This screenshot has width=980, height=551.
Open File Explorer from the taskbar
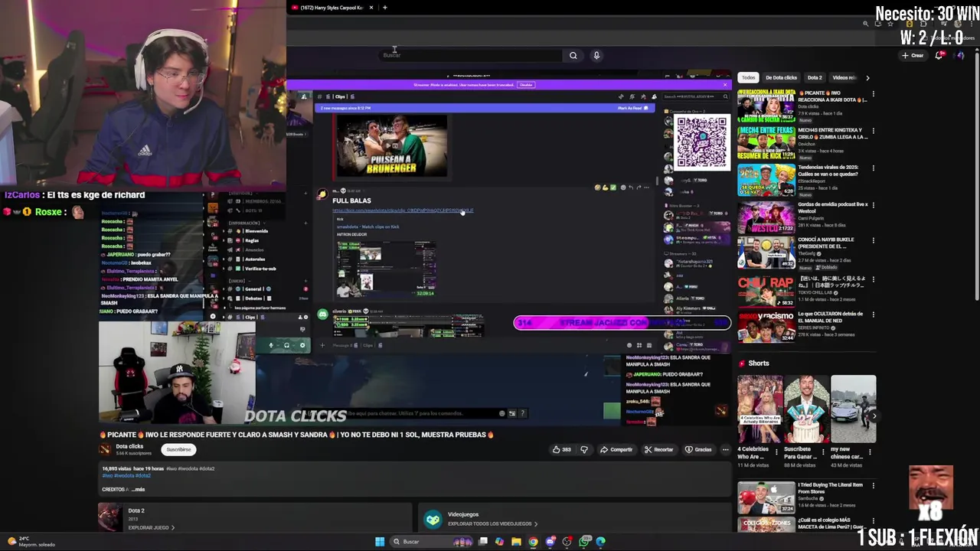click(x=516, y=542)
